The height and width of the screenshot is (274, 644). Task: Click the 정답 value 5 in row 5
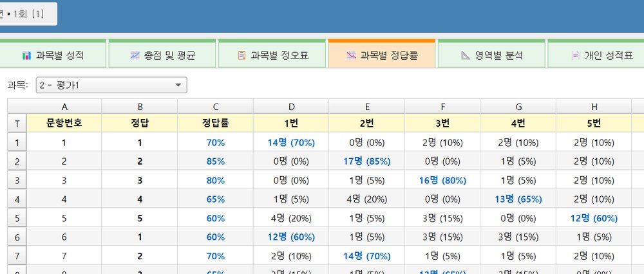pyautogui.click(x=140, y=218)
